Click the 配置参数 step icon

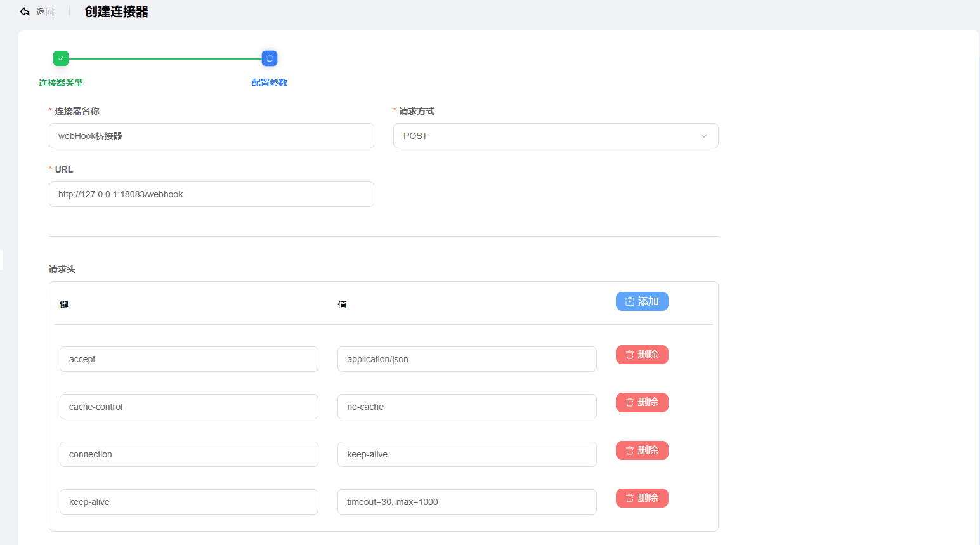[270, 58]
